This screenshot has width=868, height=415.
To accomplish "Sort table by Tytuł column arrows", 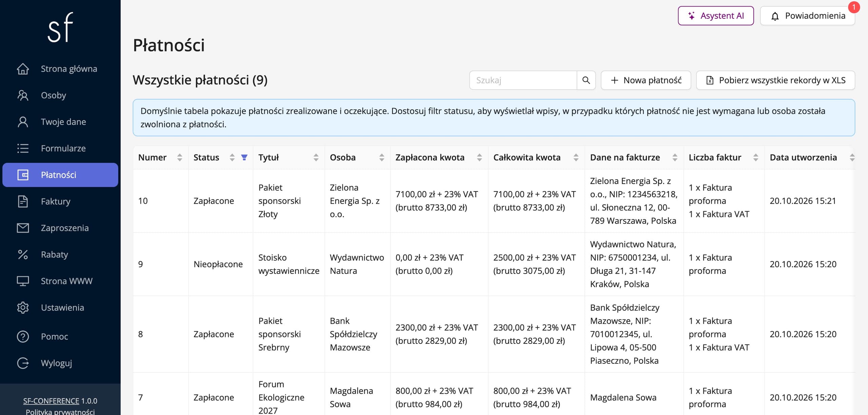I will tap(316, 157).
